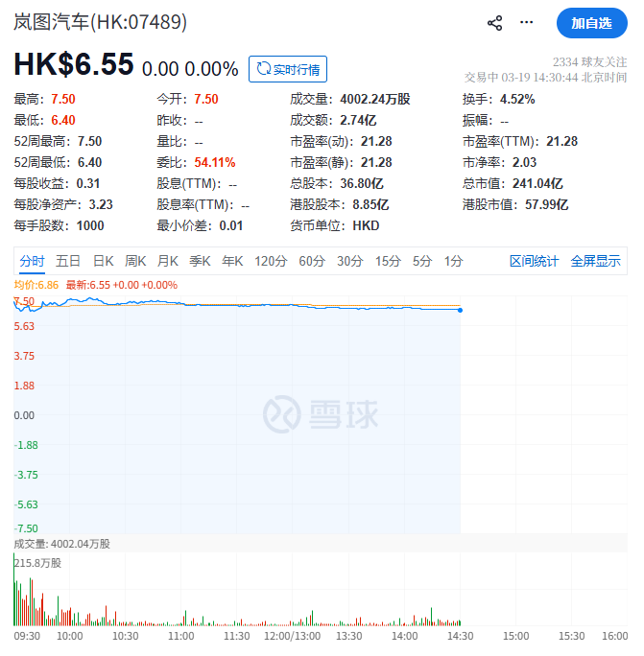Click the 成交量: 4002.04万股 volume header

(62, 544)
